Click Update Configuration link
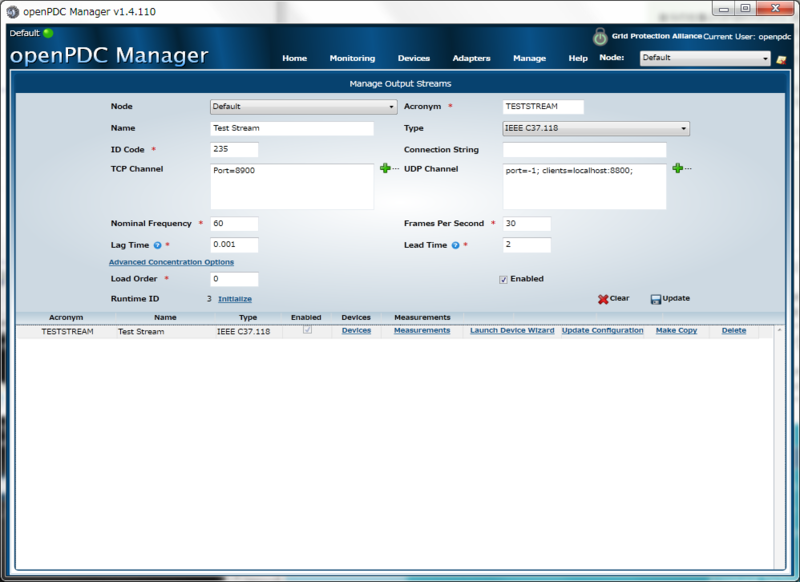The width and height of the screenshot is (800, 582). 603,331
